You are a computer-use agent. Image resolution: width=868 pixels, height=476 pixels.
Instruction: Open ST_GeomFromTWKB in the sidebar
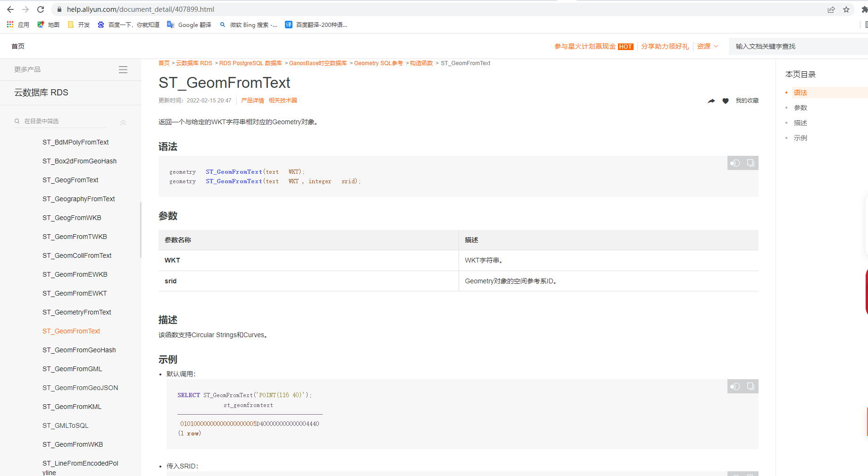tap(75, 237)
